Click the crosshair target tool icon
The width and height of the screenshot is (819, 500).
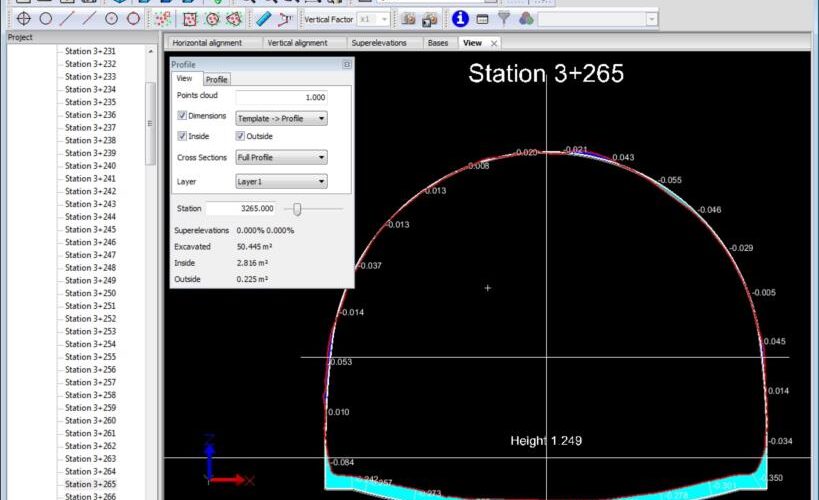point(22,19)
